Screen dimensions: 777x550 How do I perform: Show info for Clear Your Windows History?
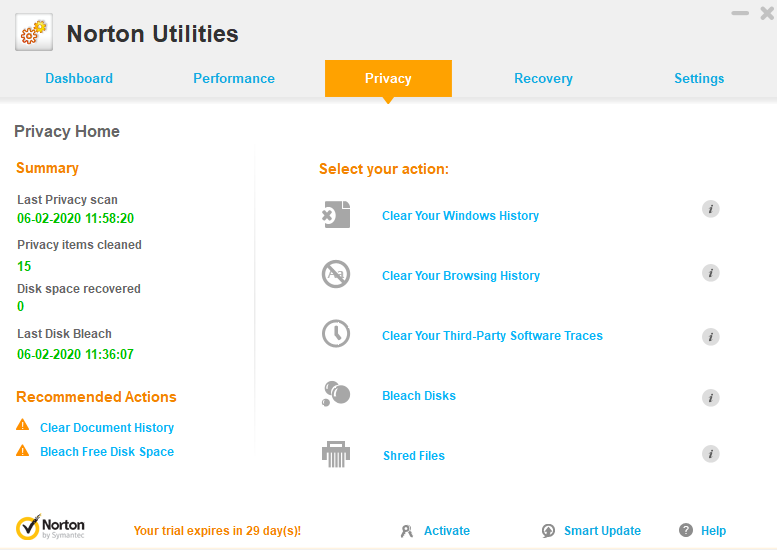[711, 209]
